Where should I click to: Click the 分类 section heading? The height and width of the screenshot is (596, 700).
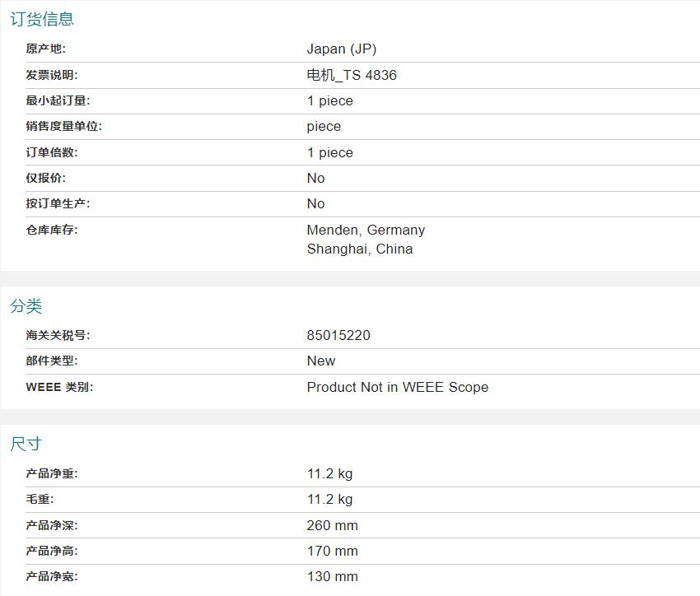[26, 306]
